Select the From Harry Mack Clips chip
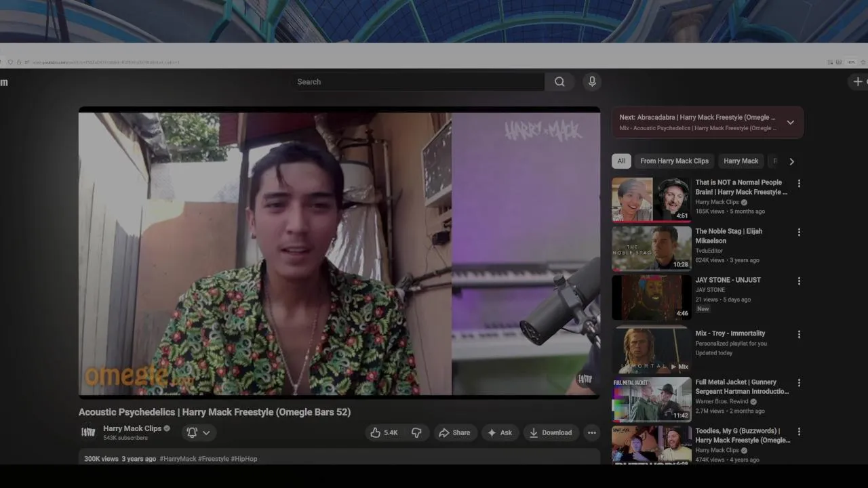 pyautogui.click(x=674, y=161)
